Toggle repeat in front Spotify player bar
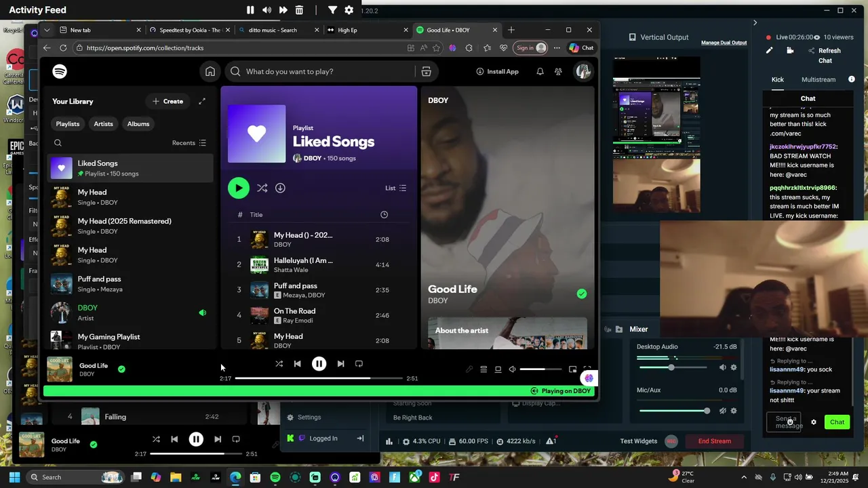868x488 pixels. [x=359, y=364]
